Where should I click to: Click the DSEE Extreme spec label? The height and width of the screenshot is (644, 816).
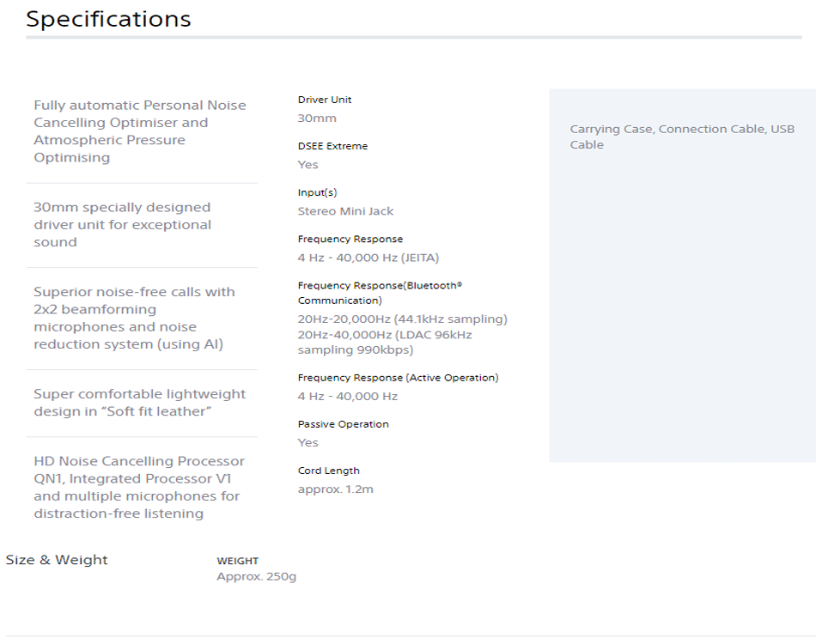(x=332, y=146)
